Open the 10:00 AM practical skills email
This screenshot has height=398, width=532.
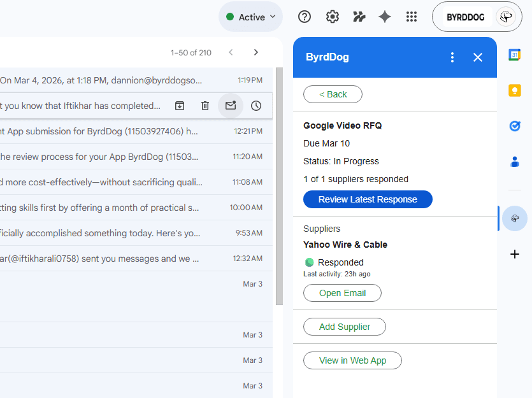(x=136, y=208)
